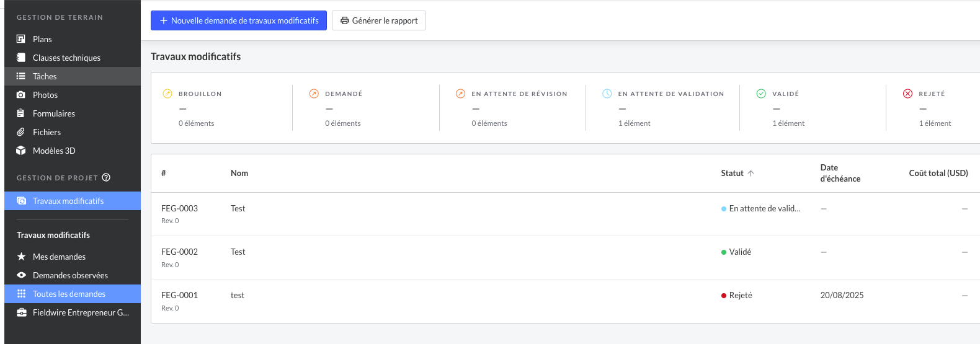Click help icon beside Gestion de projet
Screen dimensions: 980x344
[x=106, y=177]
